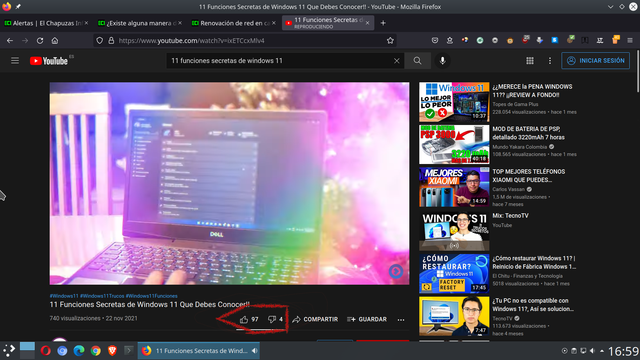Open the YouTube apps grid
640x360 pixels.
click(x=530, y=61)
